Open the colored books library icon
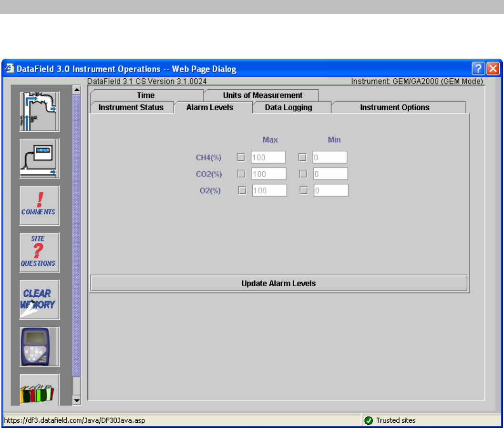 pos(40,389)
